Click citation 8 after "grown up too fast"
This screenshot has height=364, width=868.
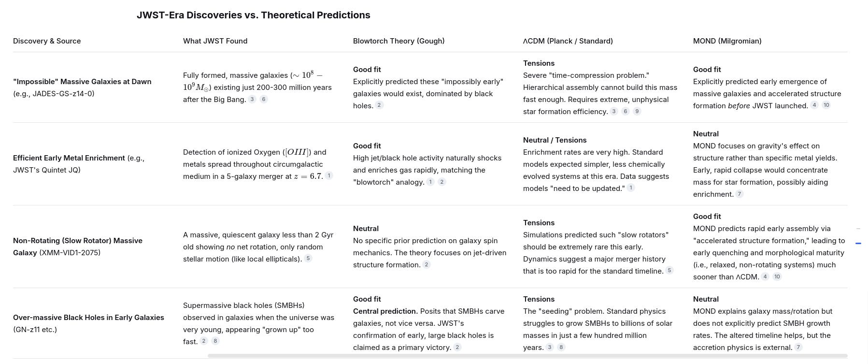(215, 341)
